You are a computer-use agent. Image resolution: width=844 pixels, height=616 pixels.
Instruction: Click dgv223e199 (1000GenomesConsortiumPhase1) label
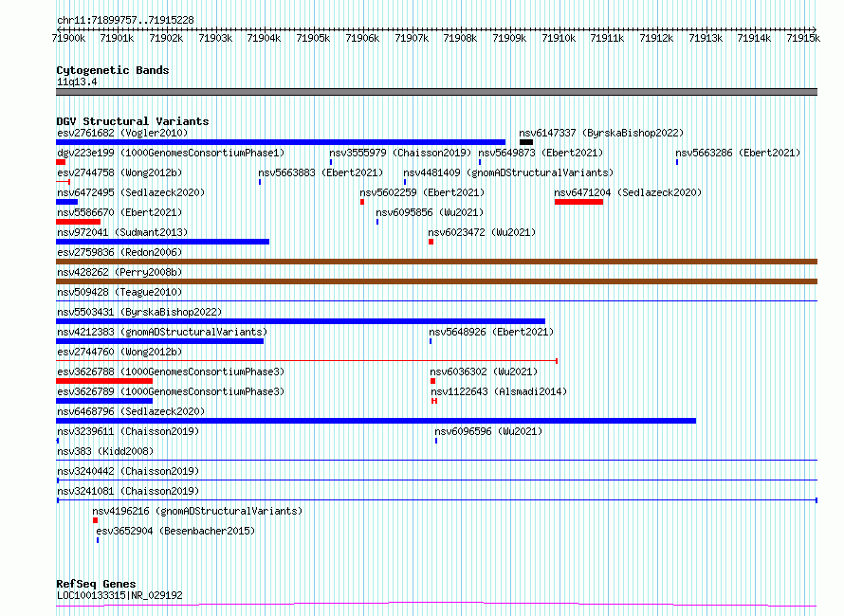pos(171,153)
